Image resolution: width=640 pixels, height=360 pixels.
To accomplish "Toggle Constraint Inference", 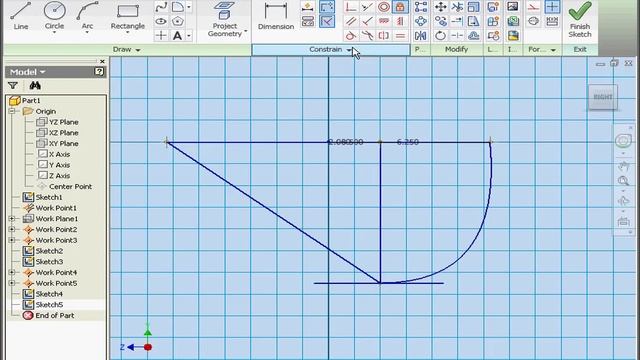I will 327,7.
